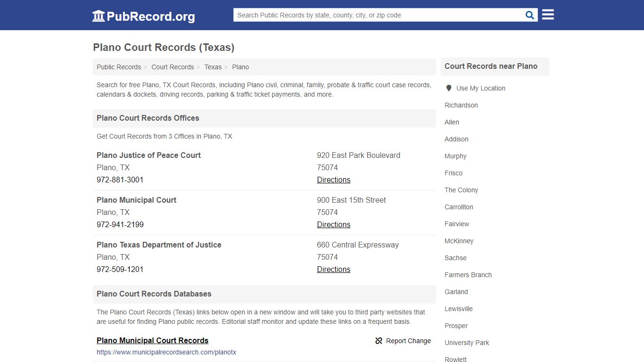Click the search magnifier icon

point(530,15)
